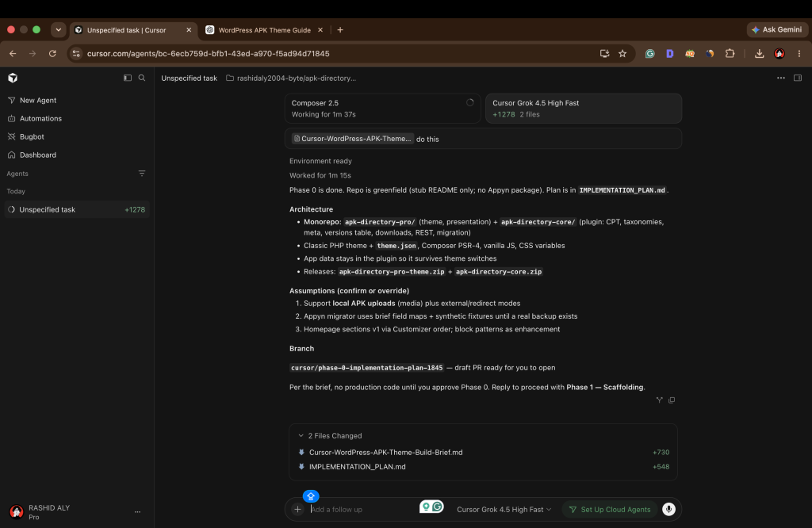Click the Agents filter icon
This screenshot has width=812, height=528.
click(142, 174)
